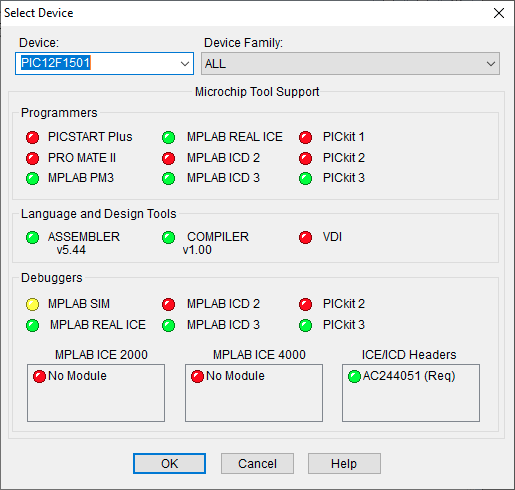Click the yellow MPLAB SIM indicator
The image size is (515, 490).
click(x=33, y=304)
